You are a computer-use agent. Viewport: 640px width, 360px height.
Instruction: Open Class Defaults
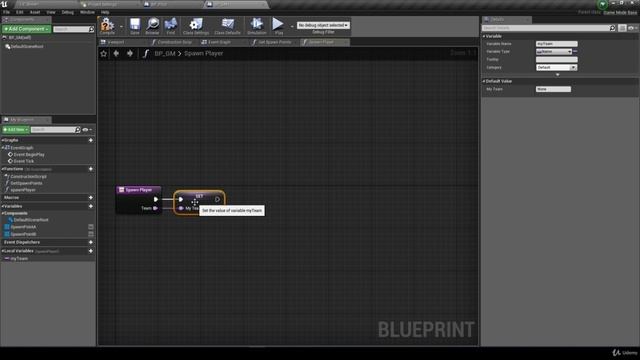[x=227, y=26]
